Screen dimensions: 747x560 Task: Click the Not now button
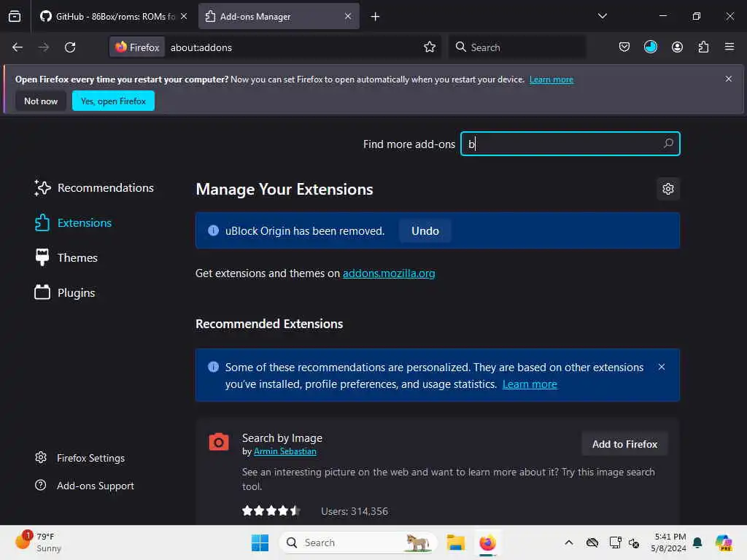[41, 101]
